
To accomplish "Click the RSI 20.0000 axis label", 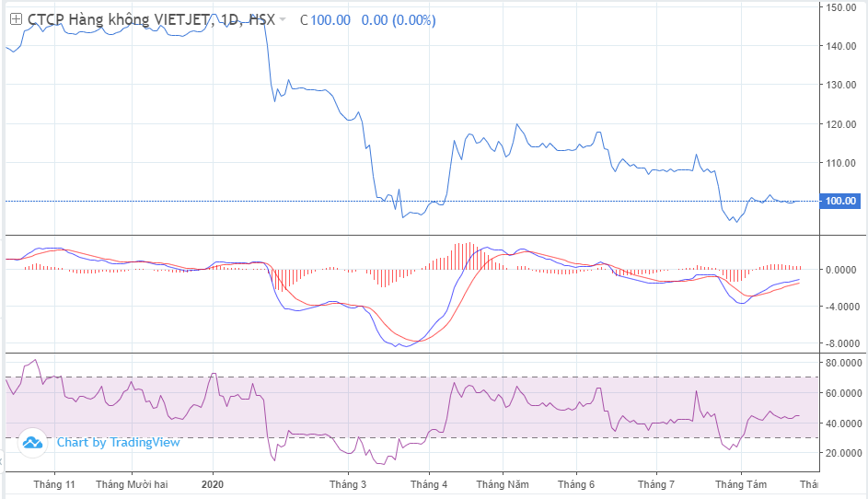I will click(844, 453).
